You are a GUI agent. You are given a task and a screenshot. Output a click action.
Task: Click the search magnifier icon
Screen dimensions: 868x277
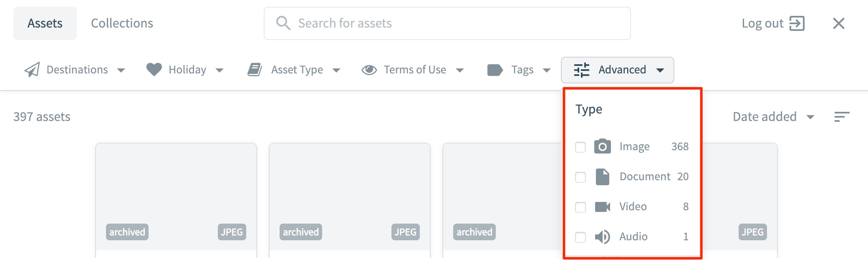(284, 23)
